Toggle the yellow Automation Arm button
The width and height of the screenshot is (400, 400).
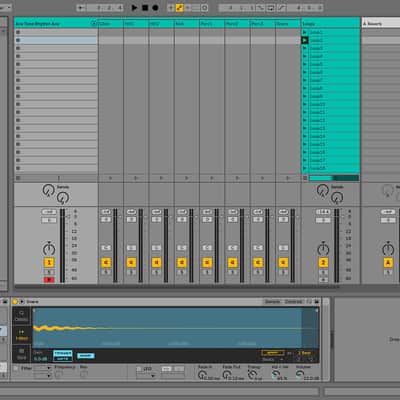(x=180, y=8)
